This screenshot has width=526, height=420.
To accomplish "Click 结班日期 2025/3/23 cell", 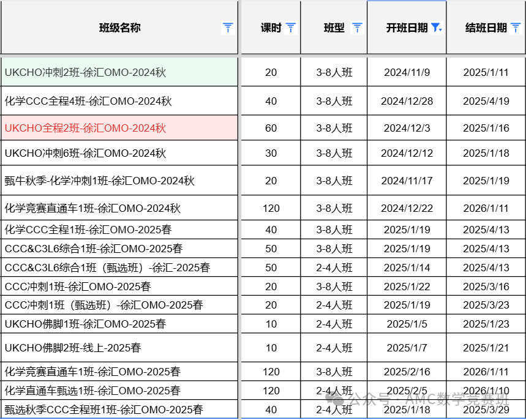I will coord(486,305).
